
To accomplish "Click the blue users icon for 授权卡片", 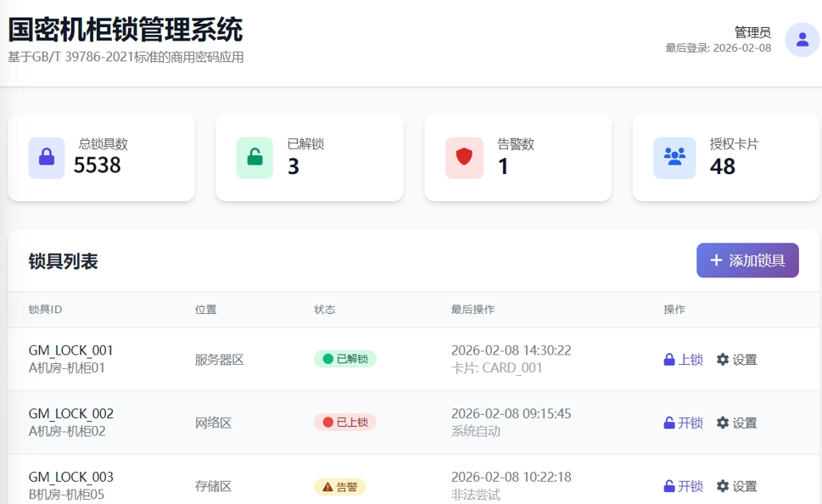I will [x=674, y=158].
